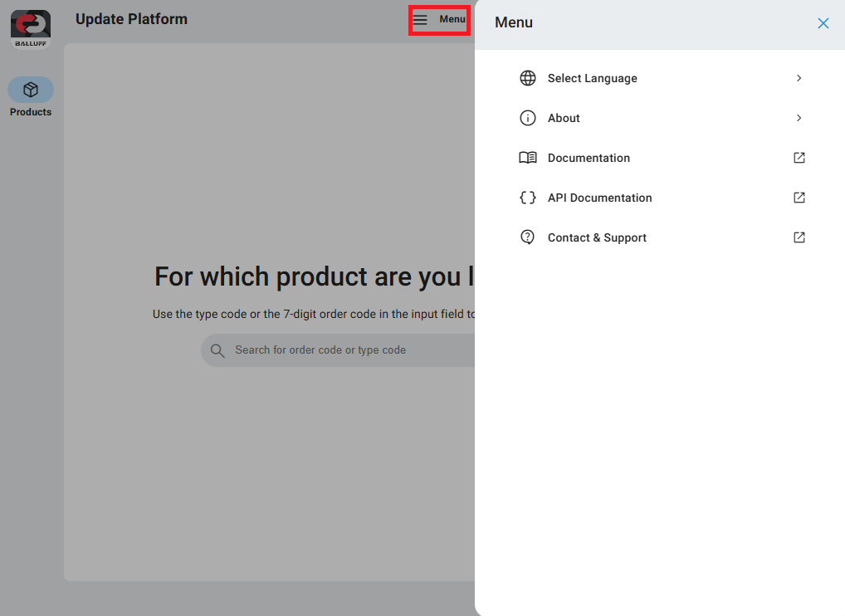
Task: Expand the About chevron arrow
Action: (x=799, y=118)
